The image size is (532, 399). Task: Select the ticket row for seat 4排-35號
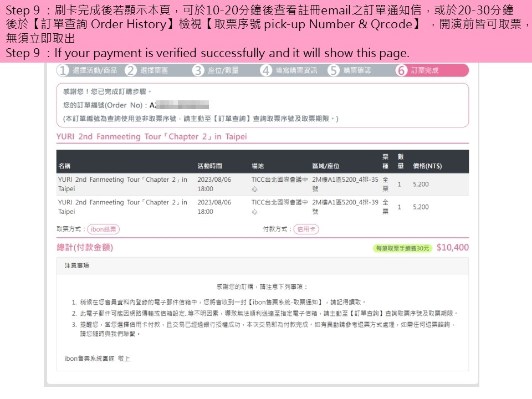(x=262, y=184)
